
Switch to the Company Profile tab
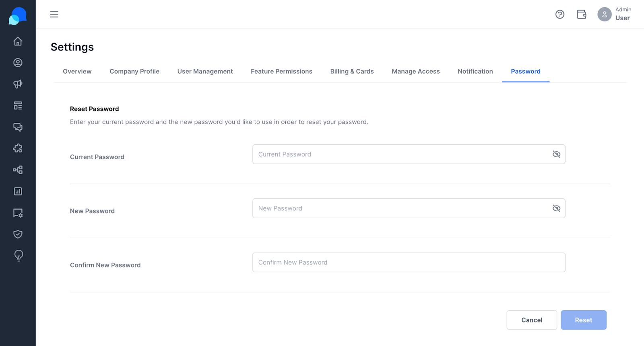pyautogui.click(x=134, y=71)
